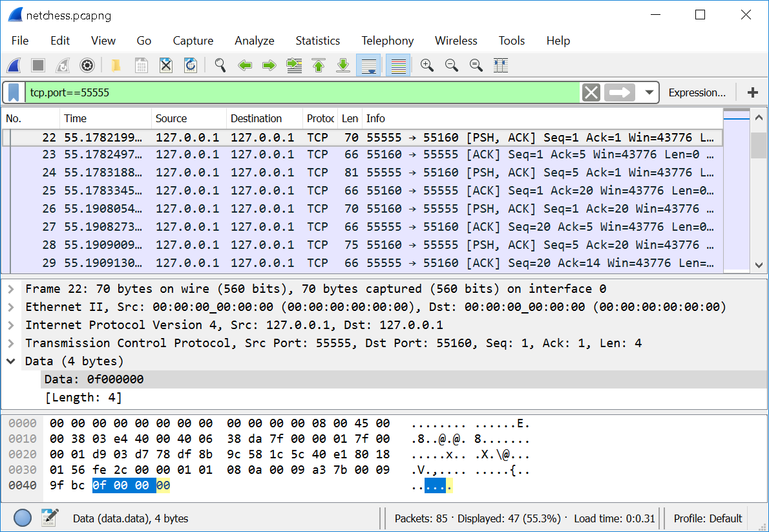Clear the display filter with the X button

[591, 92]
